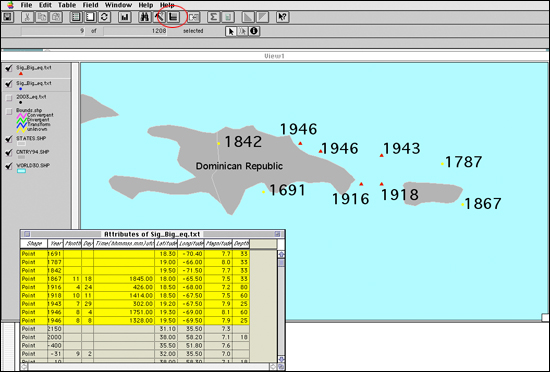Click the context Help arrow-question icon

[282, 17]
